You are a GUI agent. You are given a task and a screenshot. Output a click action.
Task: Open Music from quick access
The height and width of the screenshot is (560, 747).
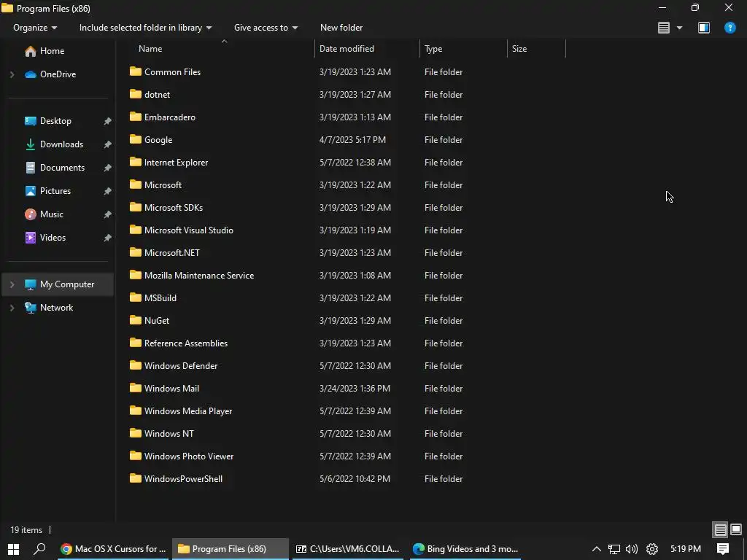click(x=52, y=214)
